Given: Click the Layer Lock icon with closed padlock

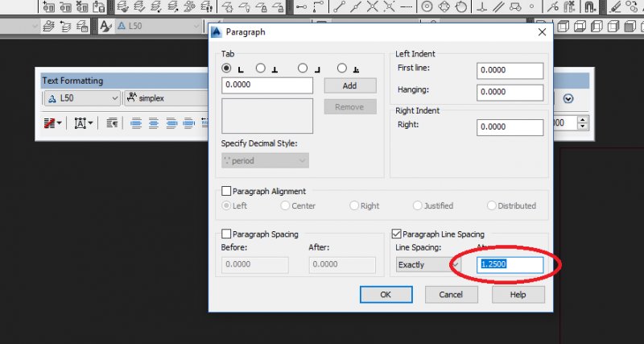Looking at the screenshot, I should click(x=262, y=6).
